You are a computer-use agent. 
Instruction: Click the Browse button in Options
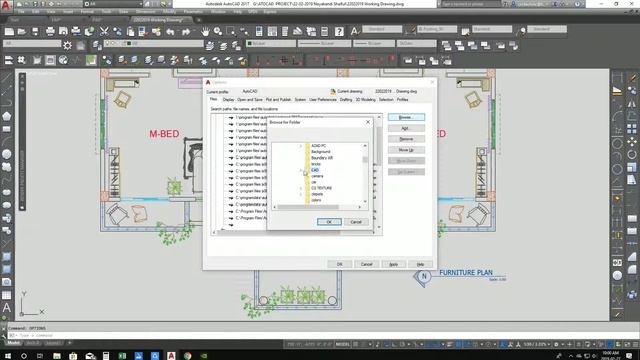406,118
